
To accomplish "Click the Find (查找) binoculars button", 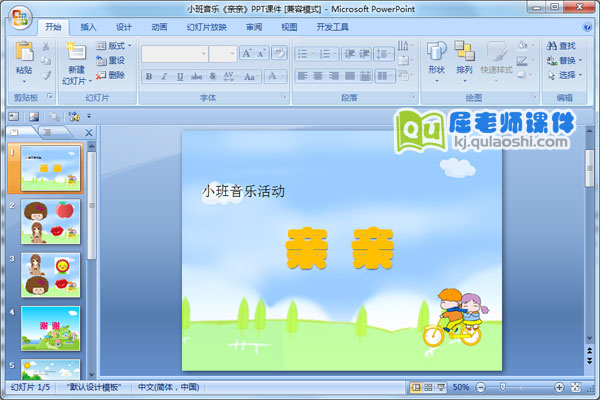I will coord(561,46).
